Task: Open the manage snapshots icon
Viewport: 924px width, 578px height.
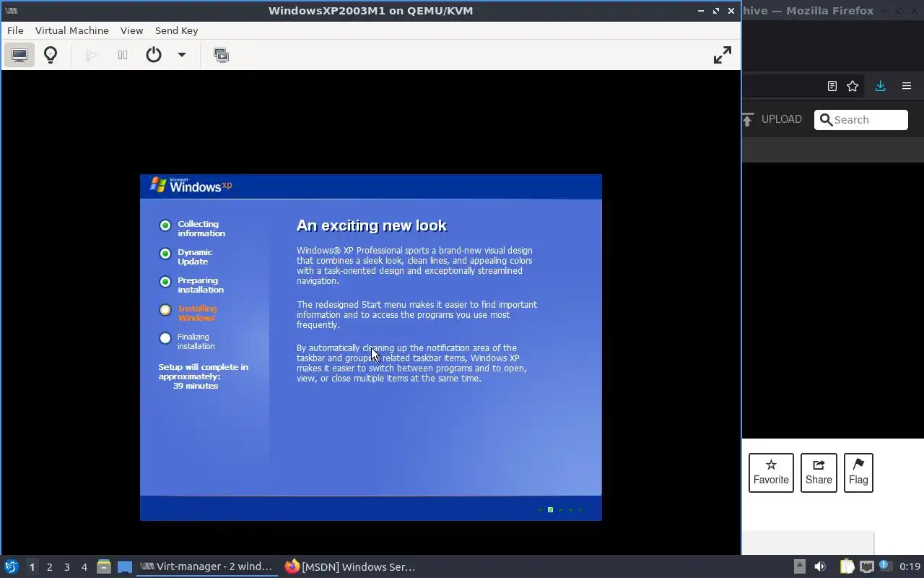Action: click(x=222, y=55)
